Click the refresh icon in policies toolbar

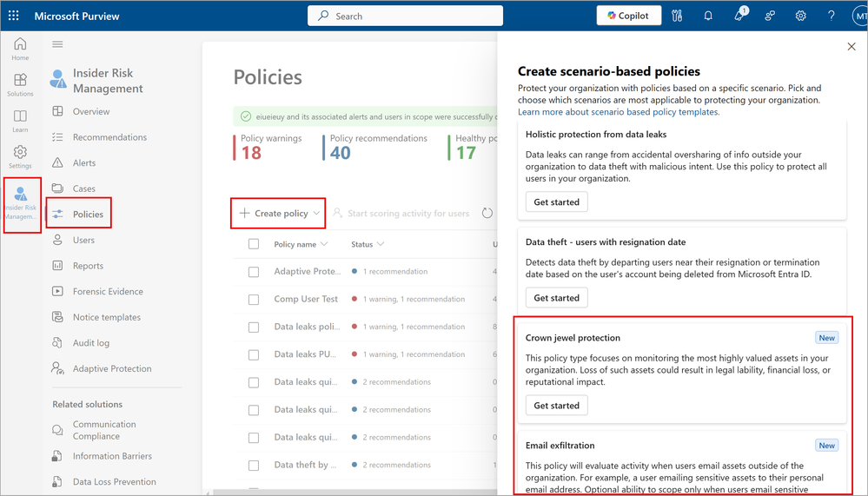click(487, 213)
